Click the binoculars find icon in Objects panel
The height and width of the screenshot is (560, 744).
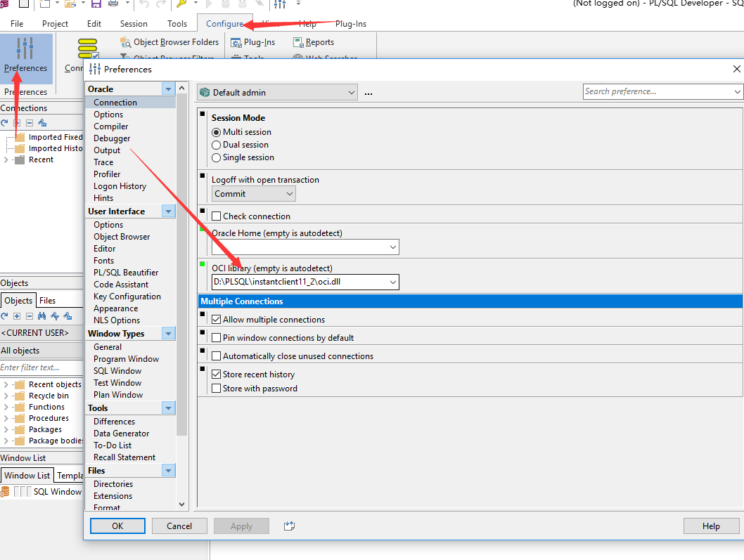coord(41,316)
